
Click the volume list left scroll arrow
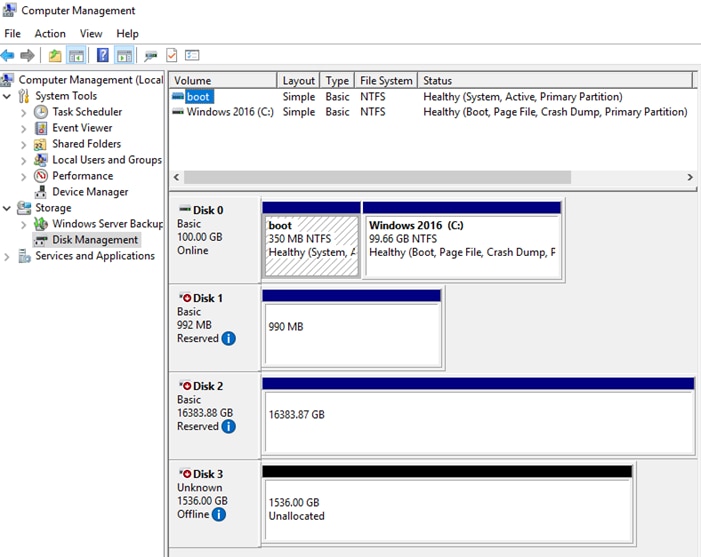(x=177, y=177)
